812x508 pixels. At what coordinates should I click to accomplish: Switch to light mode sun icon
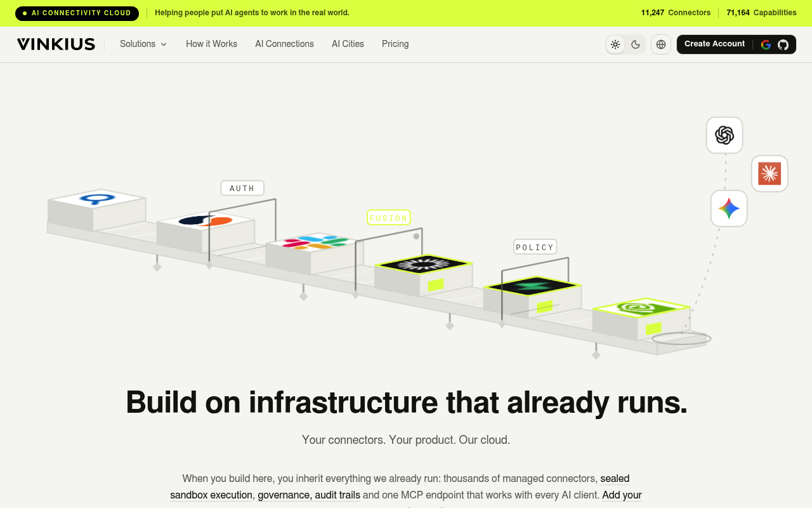click(x=615, y=44)
